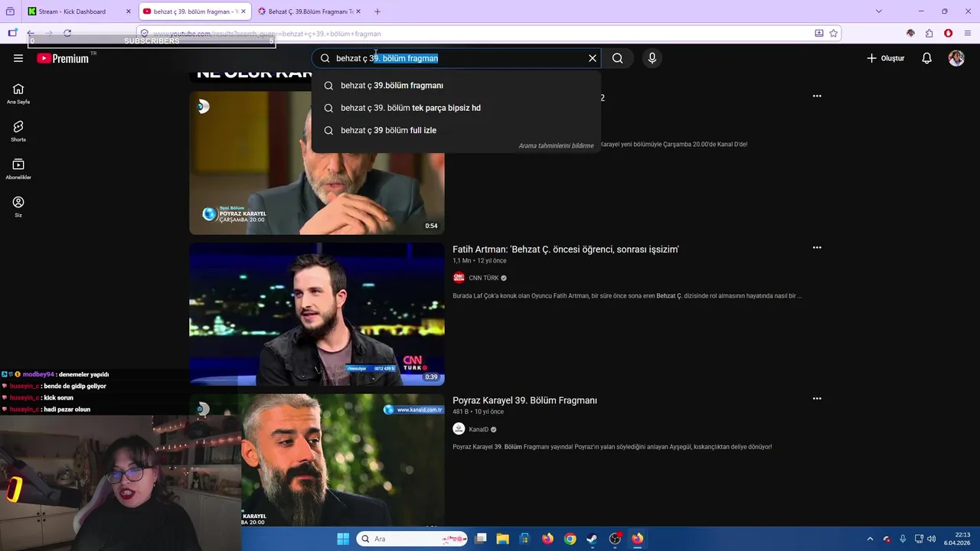Viewport: 980px width, 551px height.
Task: Open the Windows Start button
Action: point(343,539)
